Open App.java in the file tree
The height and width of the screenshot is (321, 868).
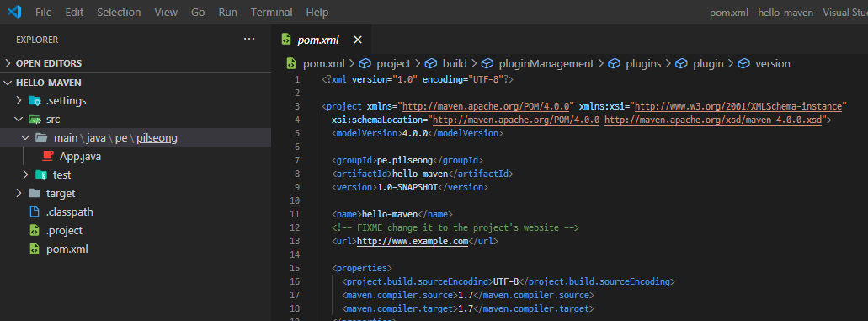(x=80, y=157)
